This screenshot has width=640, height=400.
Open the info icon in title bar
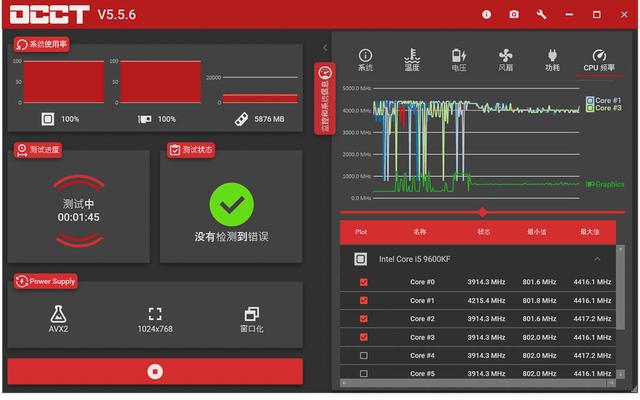coord(486,15)
